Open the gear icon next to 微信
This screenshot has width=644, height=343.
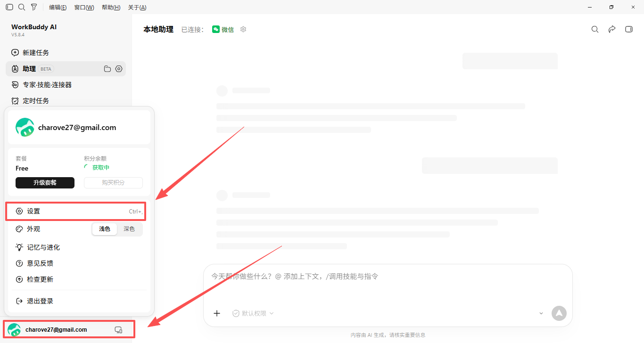[x=243, y=29]
